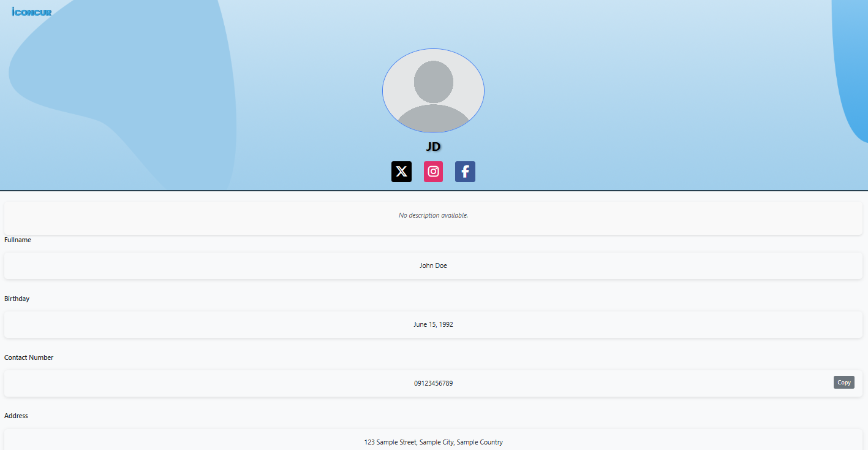868x450 pixels.
Task: Select the 09123456789 phone number text
Action: coord(433,383)
